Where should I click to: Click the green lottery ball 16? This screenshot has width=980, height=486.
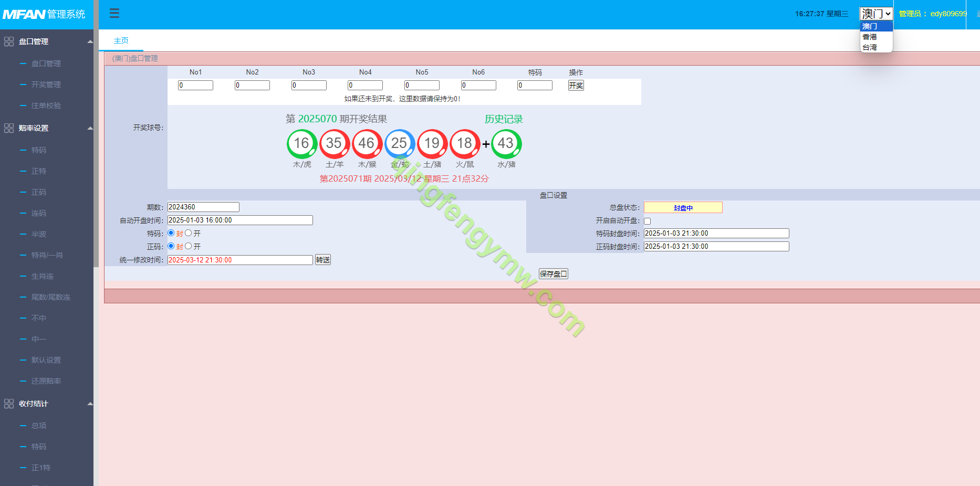click(x=301, y=143)
